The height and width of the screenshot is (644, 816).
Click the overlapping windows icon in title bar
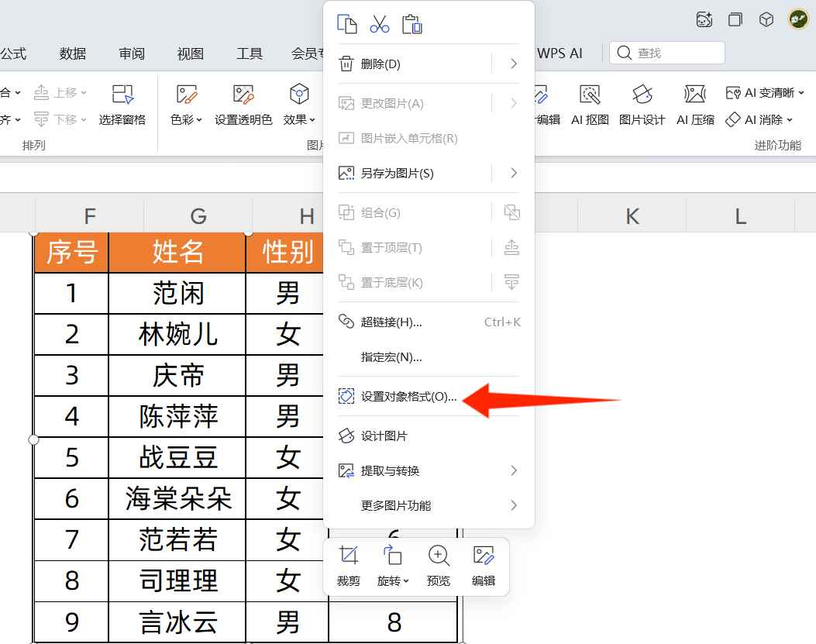[x=735, y=20]
